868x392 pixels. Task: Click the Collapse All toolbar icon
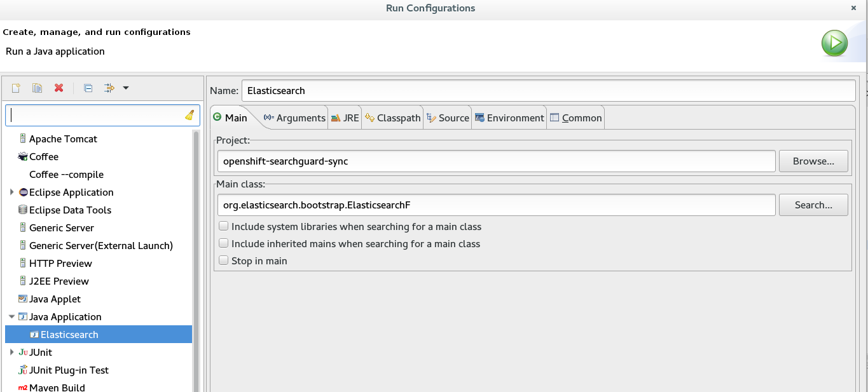(x=88, y=88)
